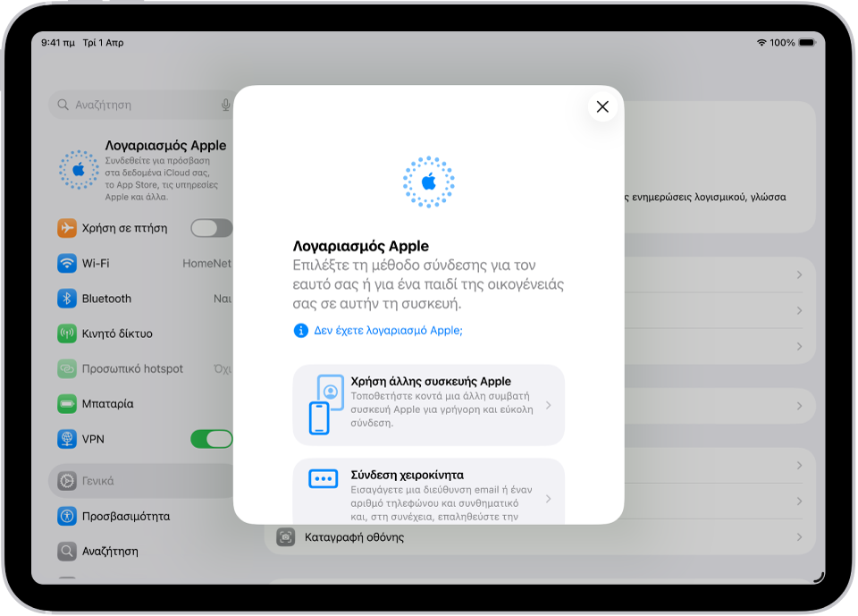Click '100%' battery percentage text
This screenshot has width=858, height=616.
pyautogui.click(x=782, y=43)
